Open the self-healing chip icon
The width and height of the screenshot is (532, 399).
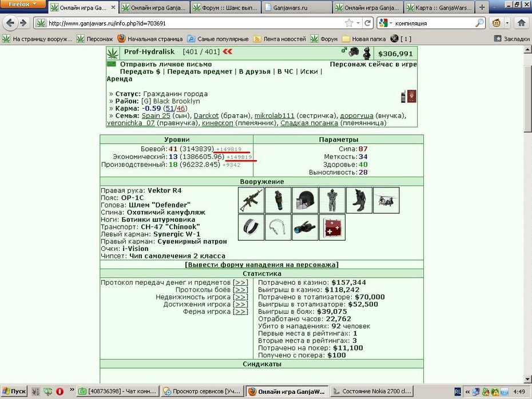(x=332, y=227)
